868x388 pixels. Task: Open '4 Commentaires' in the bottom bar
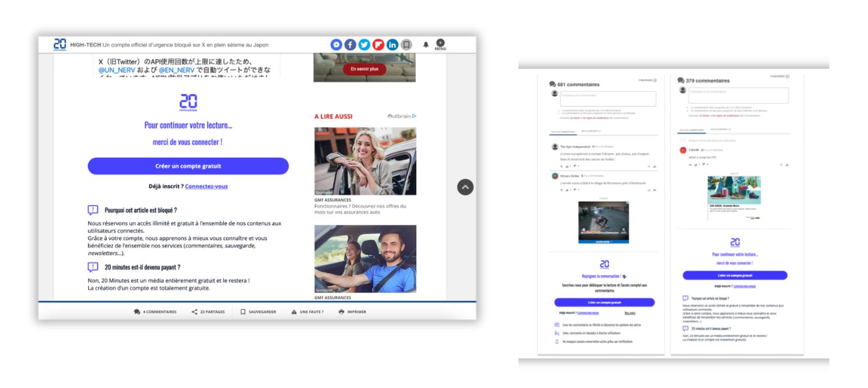point(155,312)
